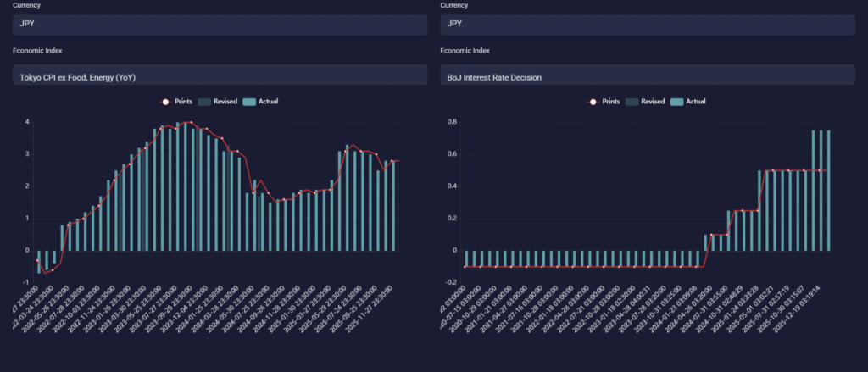This screenshot has height=372, width=868.
Task: Open the left Currency dropdown showing JPY
Action: click(219, 25)
